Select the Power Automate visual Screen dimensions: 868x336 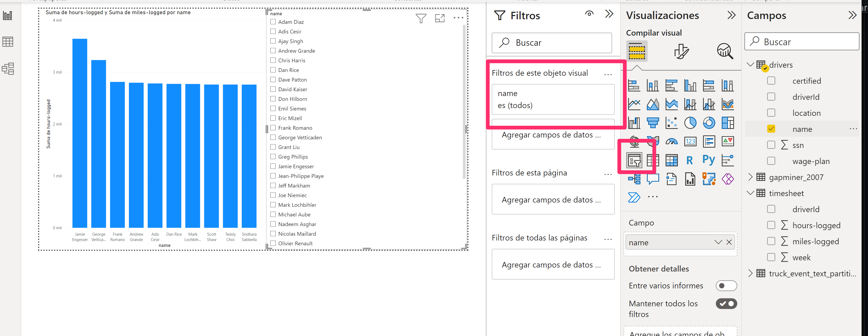coord(634,197)
